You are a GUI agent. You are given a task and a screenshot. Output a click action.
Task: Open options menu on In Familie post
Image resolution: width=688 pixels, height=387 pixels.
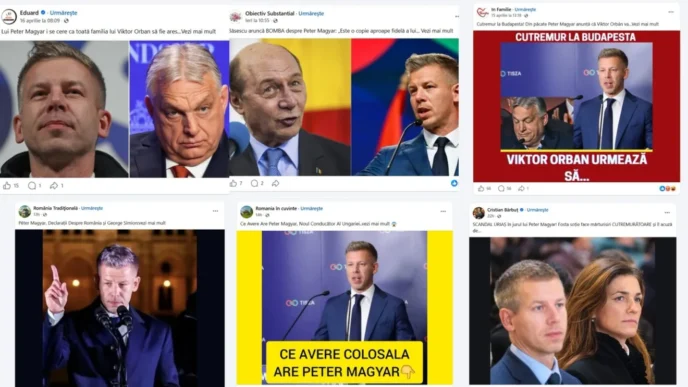point(671,12)
